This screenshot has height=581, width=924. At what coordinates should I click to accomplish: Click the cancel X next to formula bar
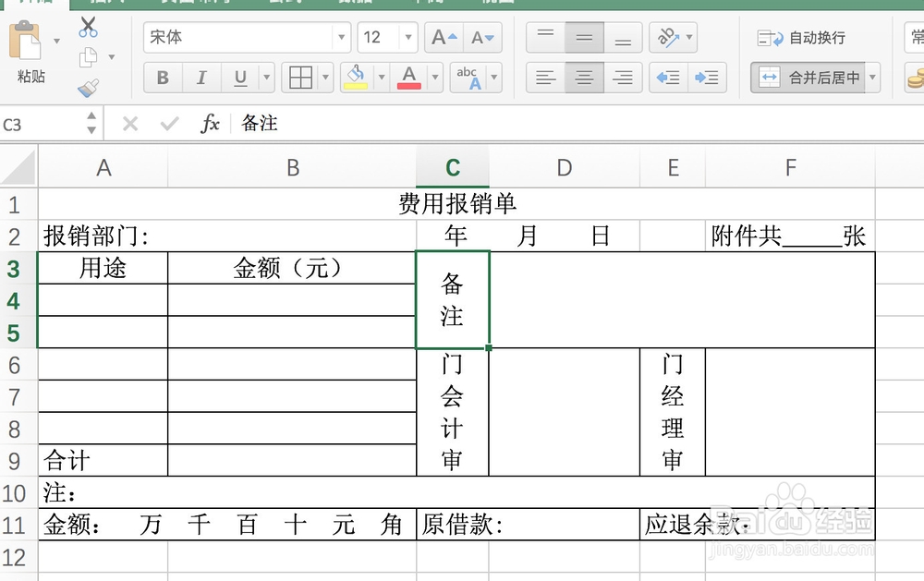[131, 122]
